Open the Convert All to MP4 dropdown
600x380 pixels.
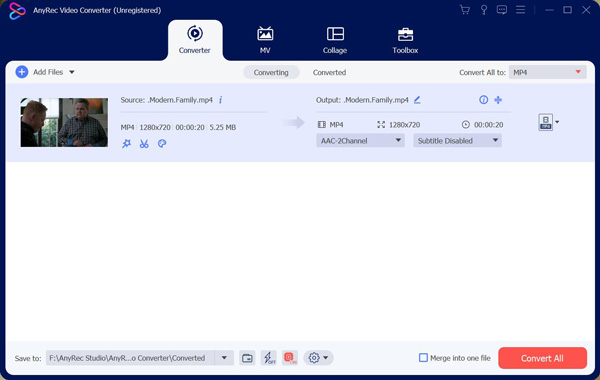(x=547, y=72)
